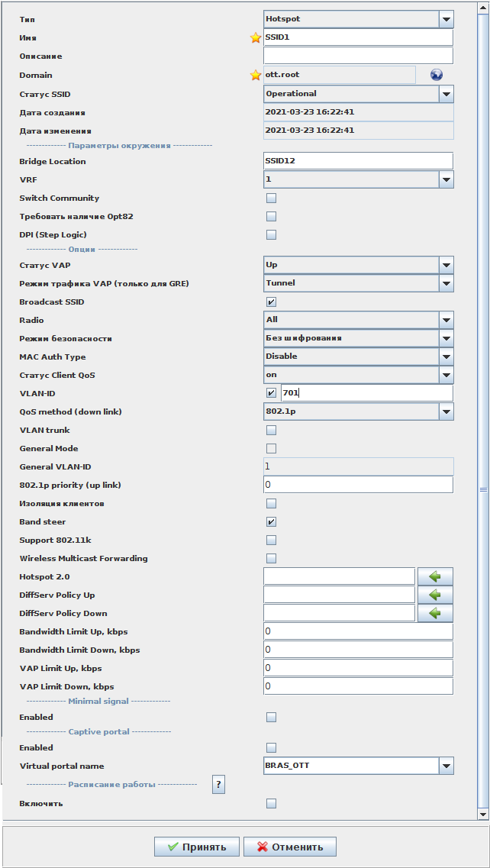The image size is (490, 868).
Task: Open the schedule help question mark
Action: tap(218, 784)
